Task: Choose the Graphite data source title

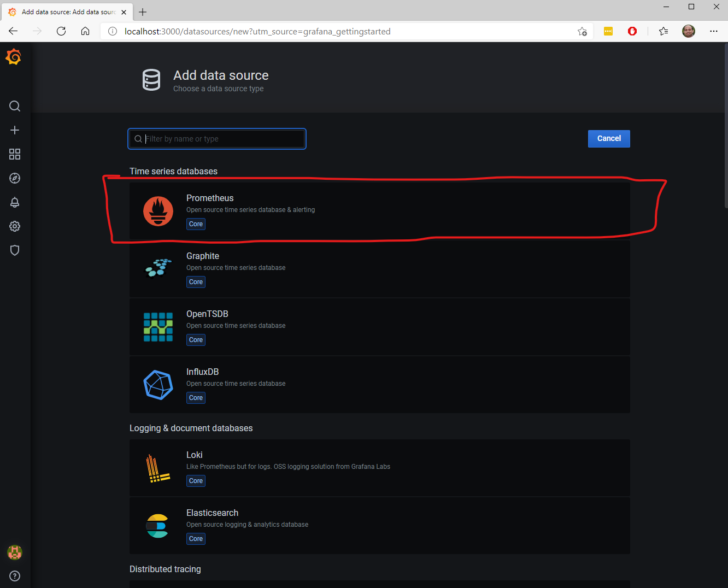Action: 203,256
